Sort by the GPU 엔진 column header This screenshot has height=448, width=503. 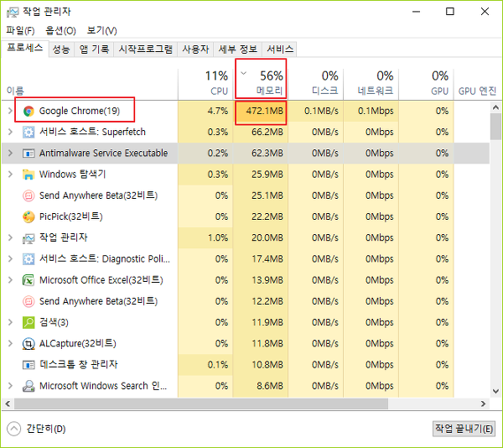tap(477, 83)
